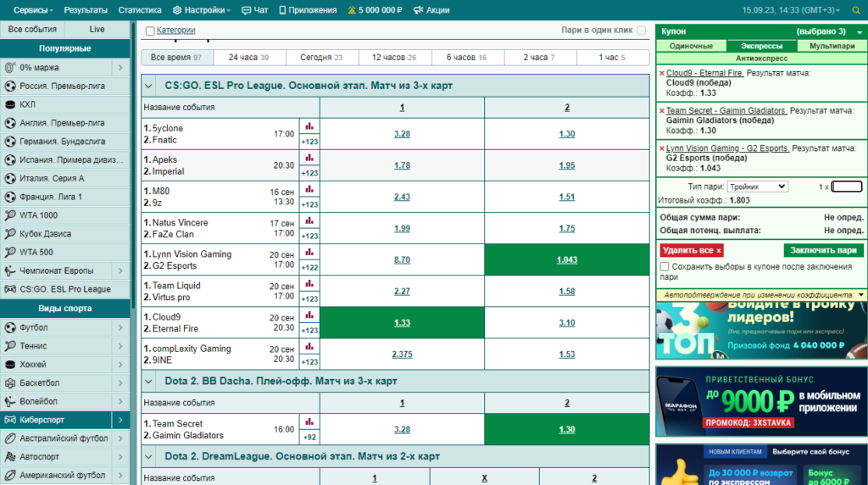Open Статистика in top menu
This screenshot has height=485, width=868.
[x=140, y=10]
